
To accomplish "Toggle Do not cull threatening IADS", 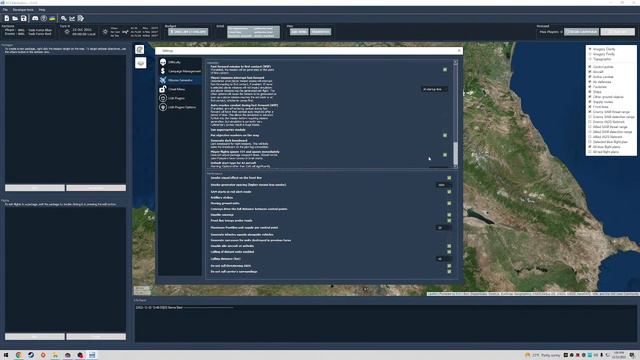I will [x=449, y=266].
